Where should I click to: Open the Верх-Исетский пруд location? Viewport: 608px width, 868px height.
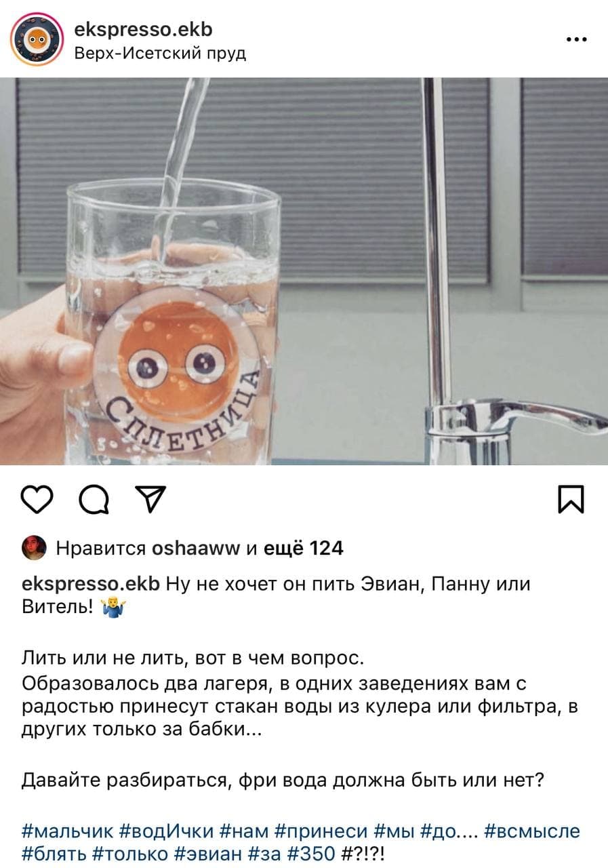[x=159, y=53]
